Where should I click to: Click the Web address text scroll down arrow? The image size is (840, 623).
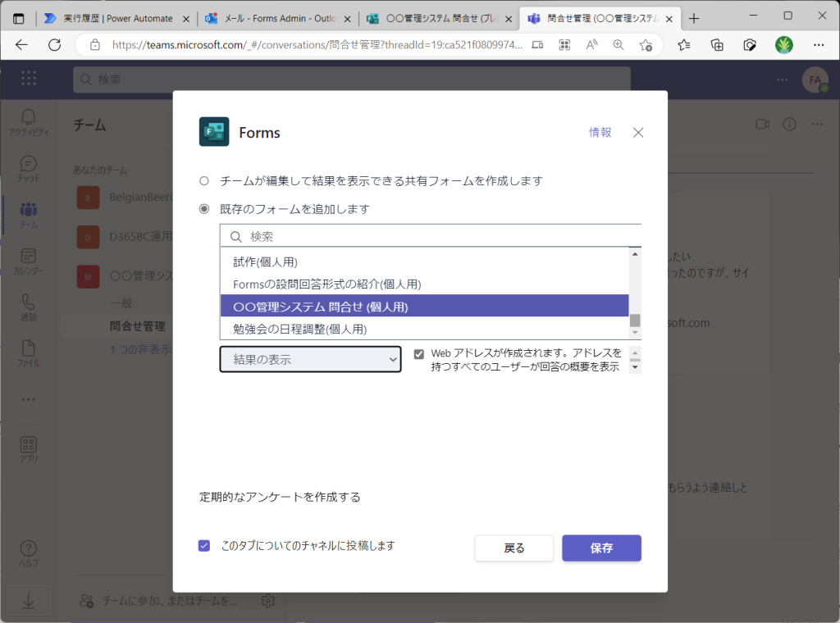point(635,367)
